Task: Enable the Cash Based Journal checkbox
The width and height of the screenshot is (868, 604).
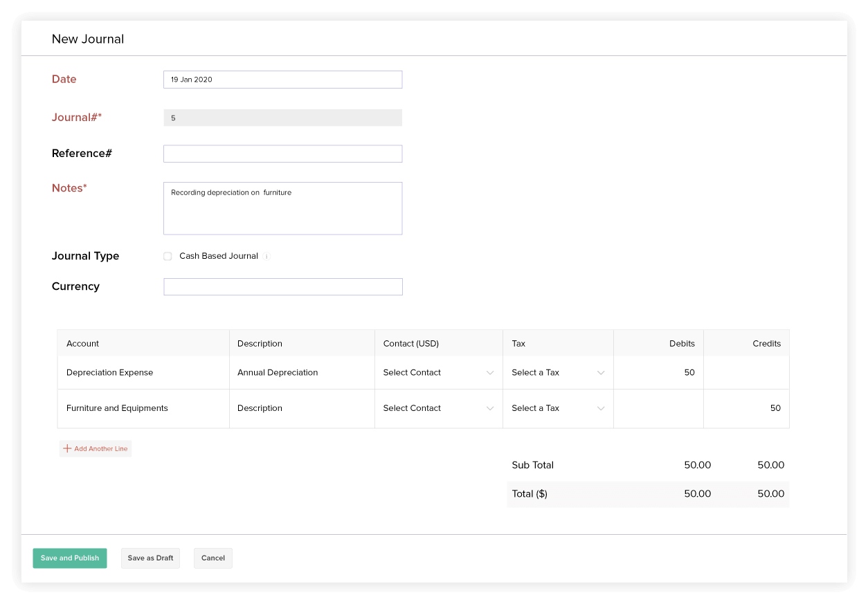Action: point(167,256)
